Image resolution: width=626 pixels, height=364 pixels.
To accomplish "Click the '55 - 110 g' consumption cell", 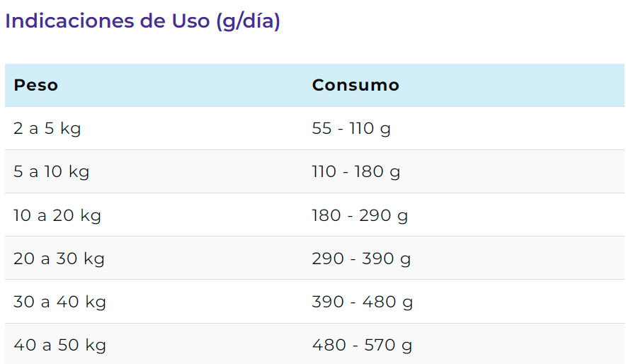I will coord(351,128).
